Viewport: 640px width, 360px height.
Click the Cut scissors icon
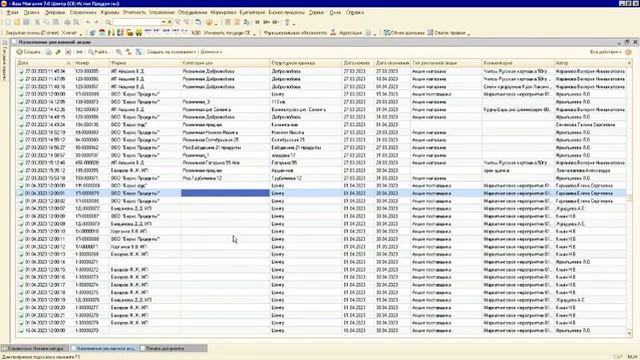tap(37, 22)
